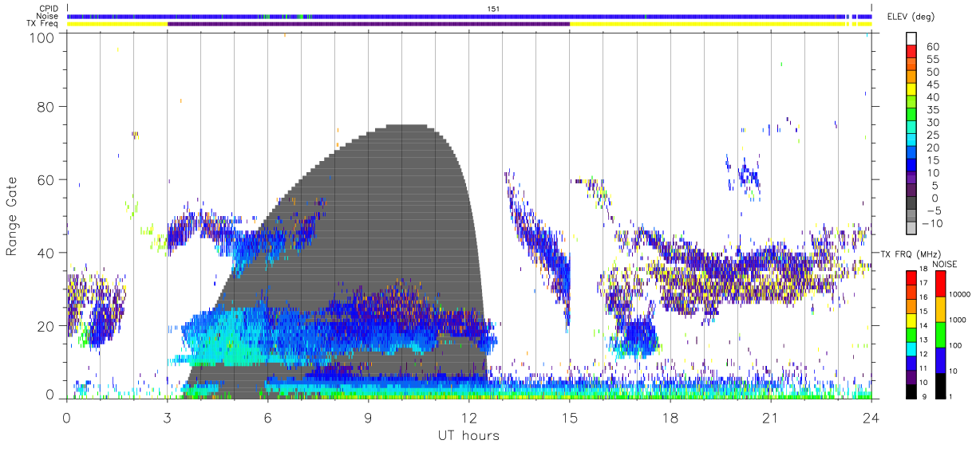Click the "80" tick label on Range Gate axis
The image size is (980, 452).
(47, 106)
